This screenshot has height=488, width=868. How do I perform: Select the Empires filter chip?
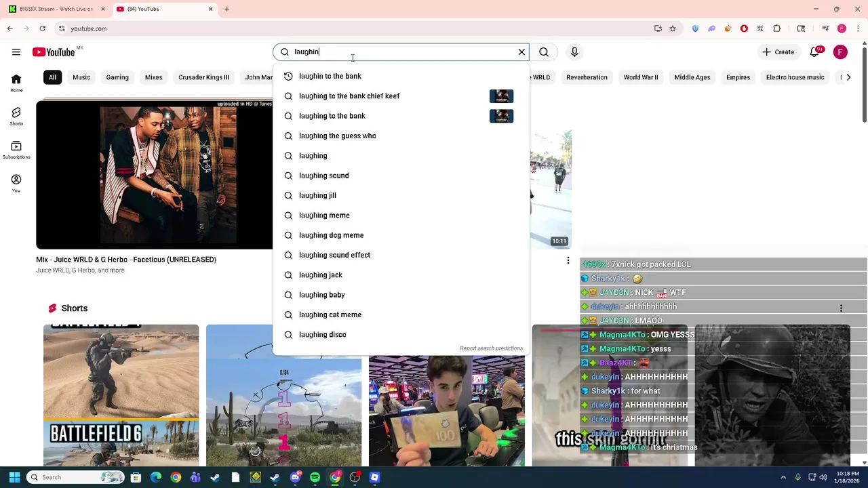(x=738, y=77)
